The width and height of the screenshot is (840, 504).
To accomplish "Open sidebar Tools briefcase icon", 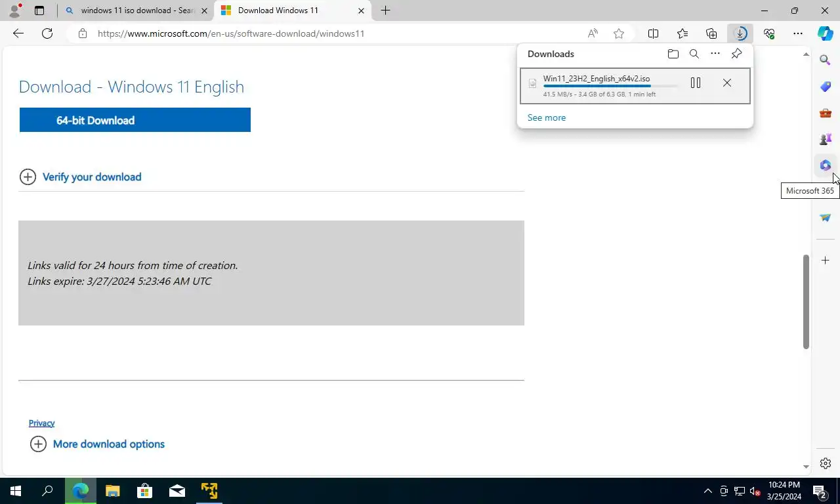I will pos(826,112).
